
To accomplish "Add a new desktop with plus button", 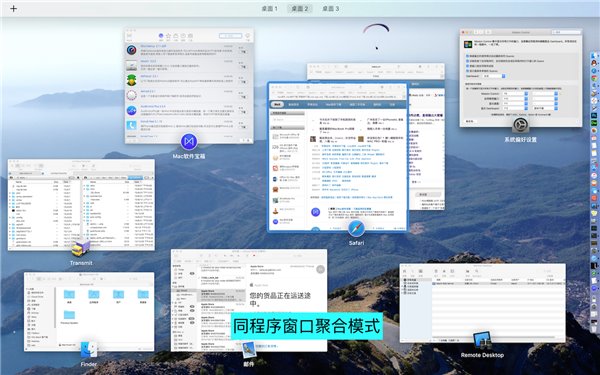I will click(13, 8).
